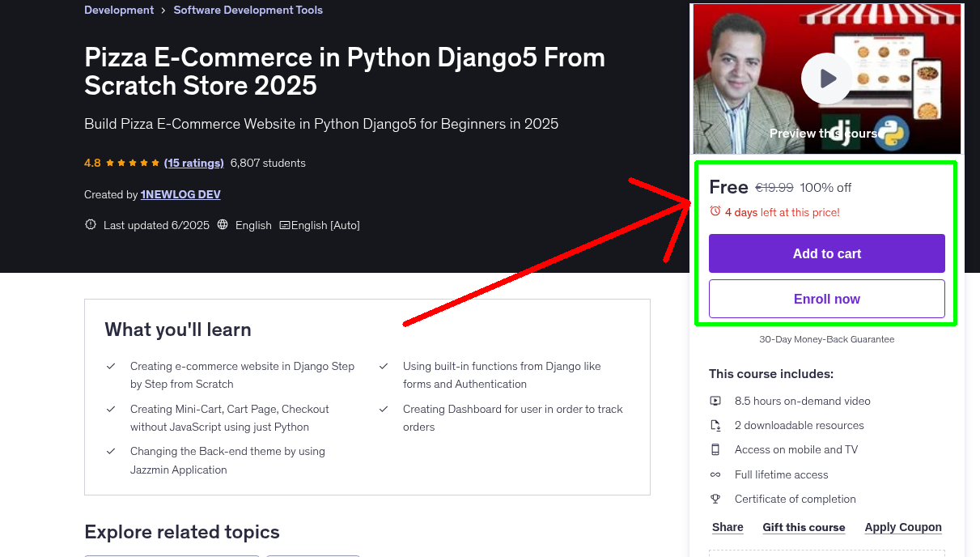980x557 pixels.
Task: Click the 'Preview this course' caption
Action: [827, 133]
